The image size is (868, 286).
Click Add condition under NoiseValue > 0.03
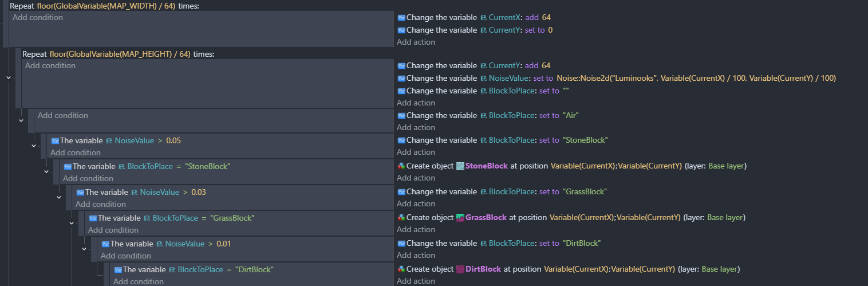click(100, 204)
